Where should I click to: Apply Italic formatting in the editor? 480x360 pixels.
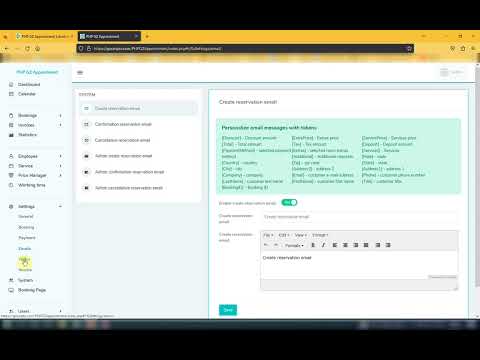(x=323, y=245)
